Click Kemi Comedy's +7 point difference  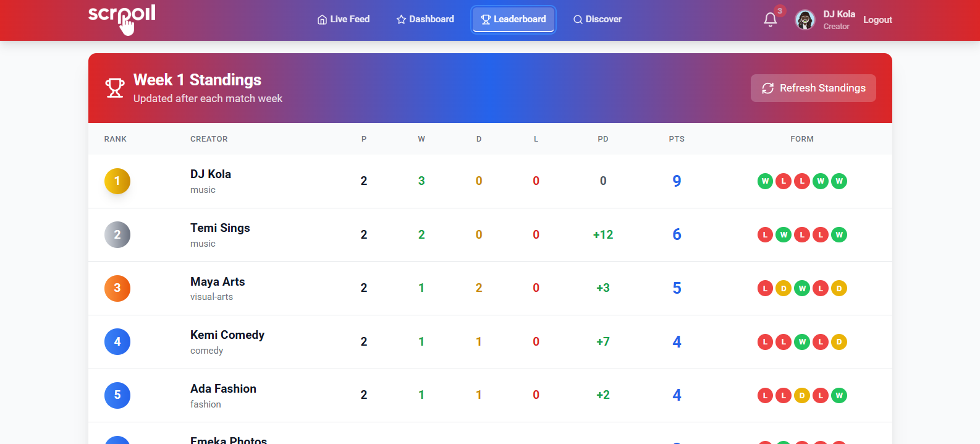click(603, 342)
